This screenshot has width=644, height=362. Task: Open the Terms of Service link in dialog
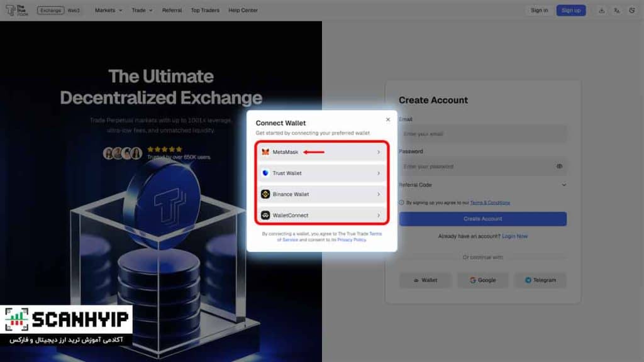pos(330,237)
